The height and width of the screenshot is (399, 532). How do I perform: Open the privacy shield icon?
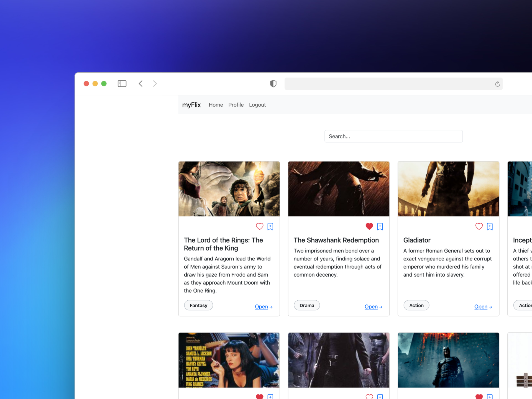[273, 84]
